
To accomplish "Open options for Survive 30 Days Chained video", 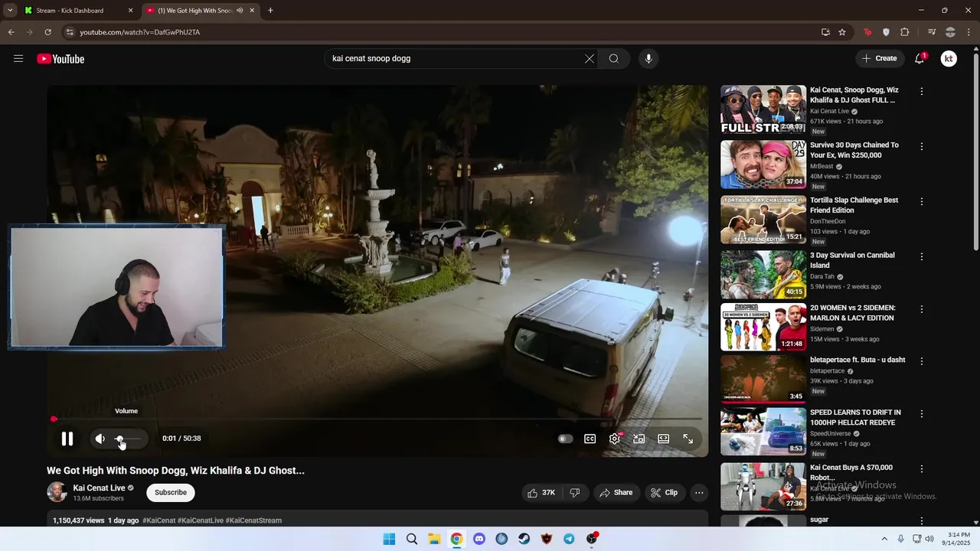I will [x=922, y=146].
